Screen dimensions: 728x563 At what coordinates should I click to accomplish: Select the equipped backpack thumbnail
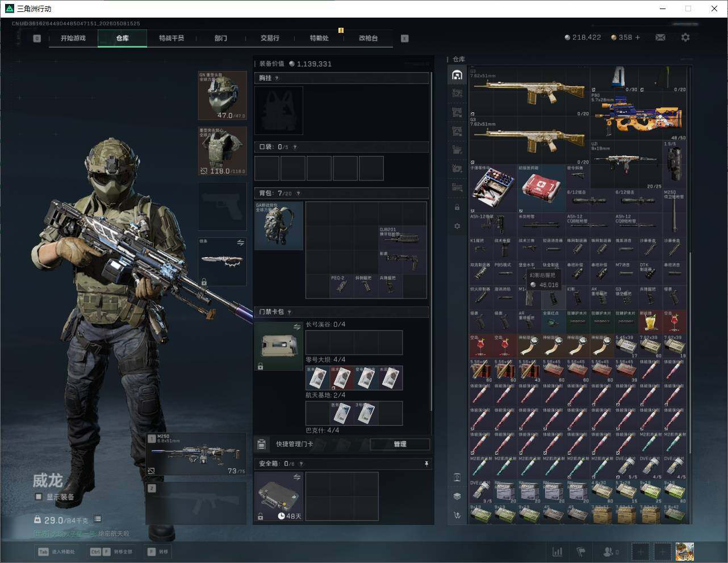click(x=279, y=226)
